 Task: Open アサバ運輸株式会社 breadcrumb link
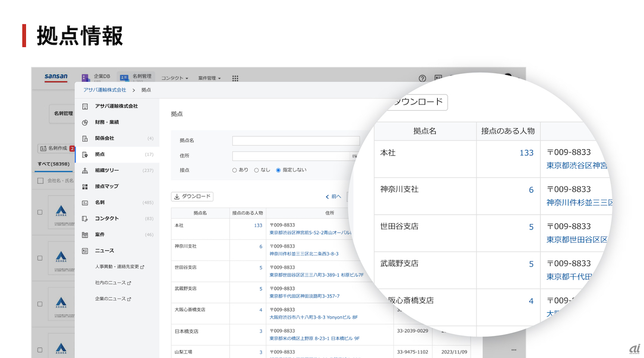(x=105, y=90)
